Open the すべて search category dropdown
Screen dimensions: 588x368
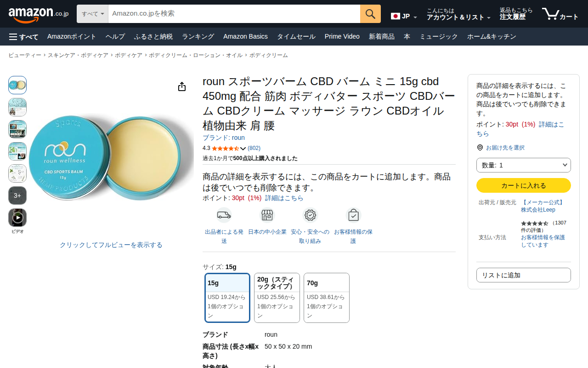(92, 14)
